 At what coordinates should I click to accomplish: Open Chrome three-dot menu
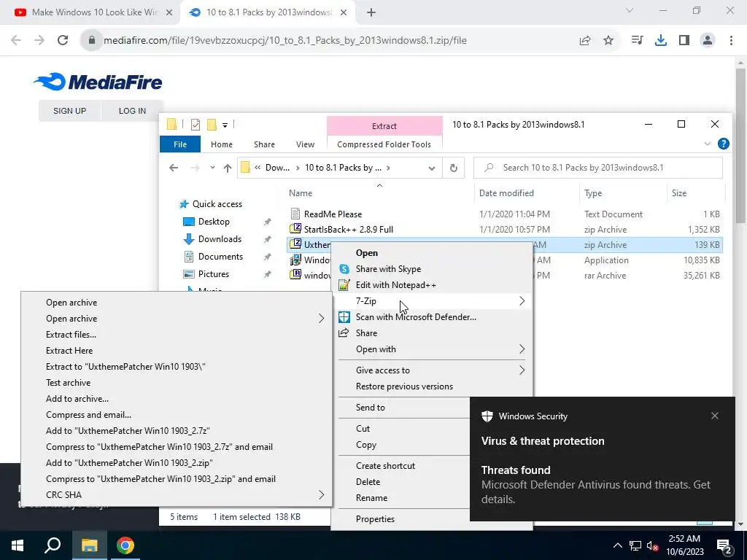[731, 41]
